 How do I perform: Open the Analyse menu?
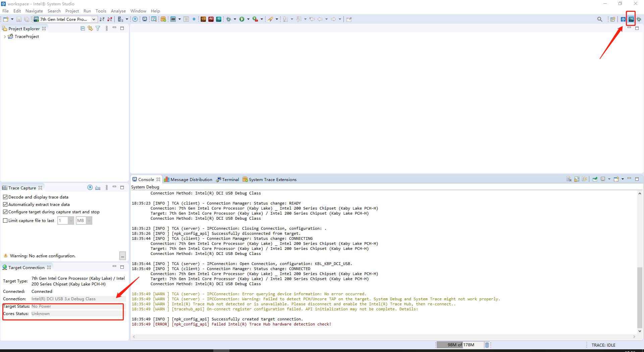[118, 11]
